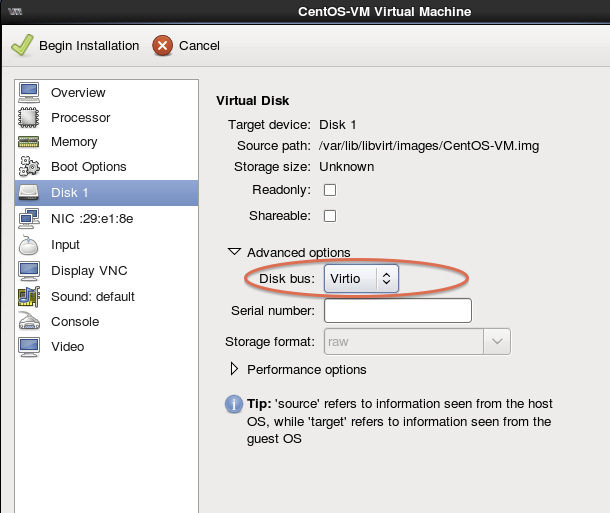
Task: Select the Memory icon in sidebar
Action: [30, 142]
